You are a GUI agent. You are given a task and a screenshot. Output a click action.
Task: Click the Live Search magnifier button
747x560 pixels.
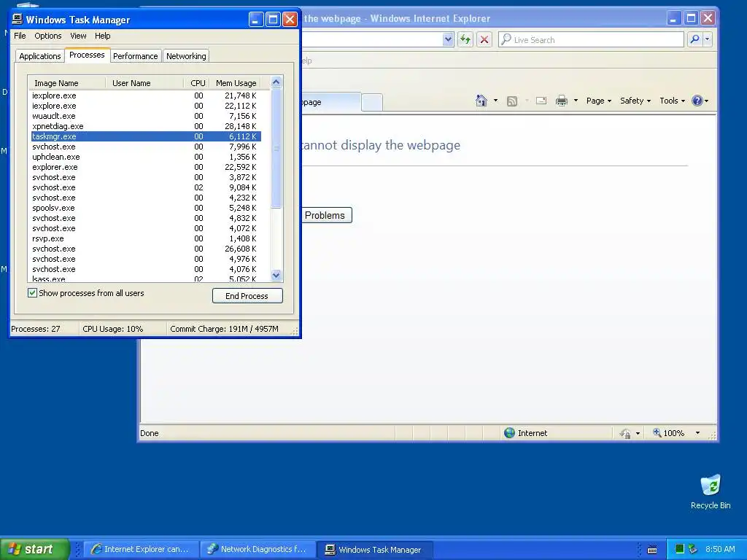point(694,39)
